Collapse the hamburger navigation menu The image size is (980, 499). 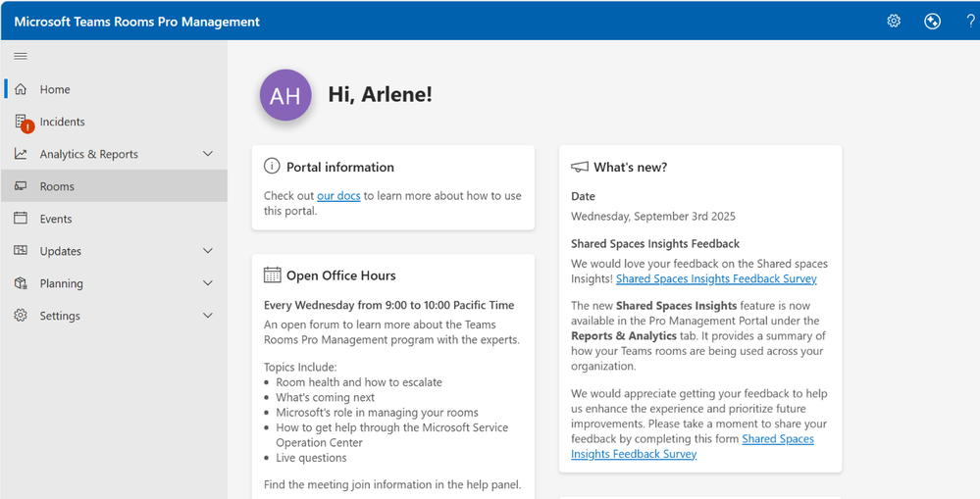[21, 56]
